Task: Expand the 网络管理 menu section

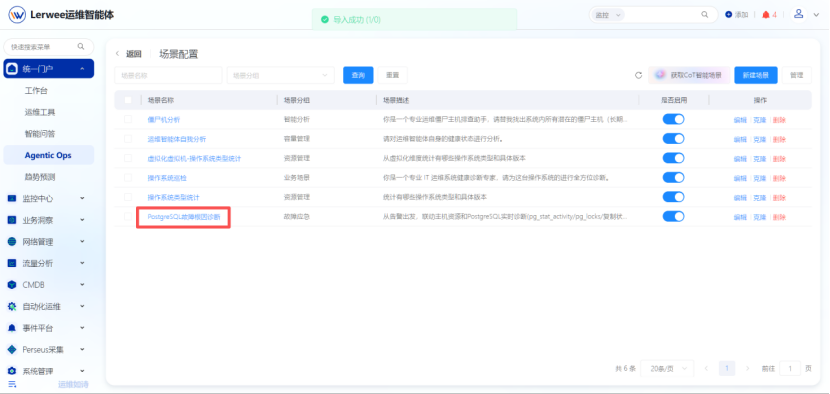Action: [82, 241]
